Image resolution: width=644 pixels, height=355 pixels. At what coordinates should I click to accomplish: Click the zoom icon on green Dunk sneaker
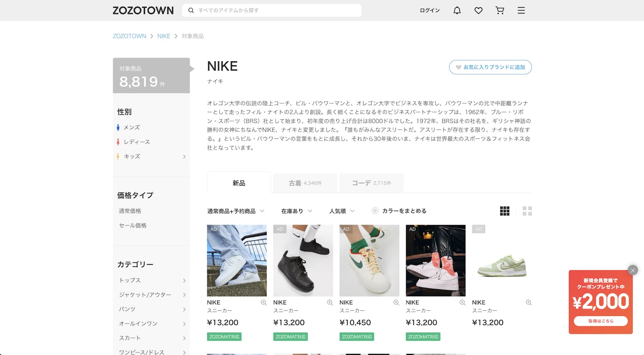pos(529,303)
